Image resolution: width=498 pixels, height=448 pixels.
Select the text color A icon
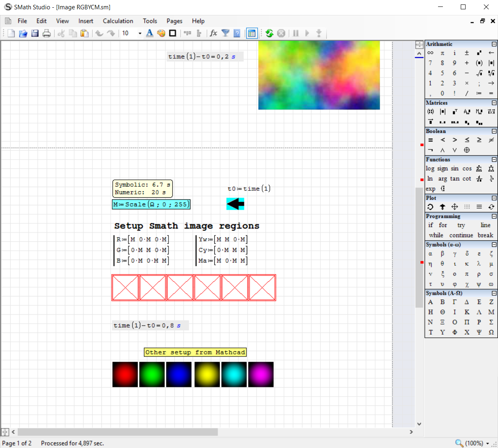coord(150,33)
